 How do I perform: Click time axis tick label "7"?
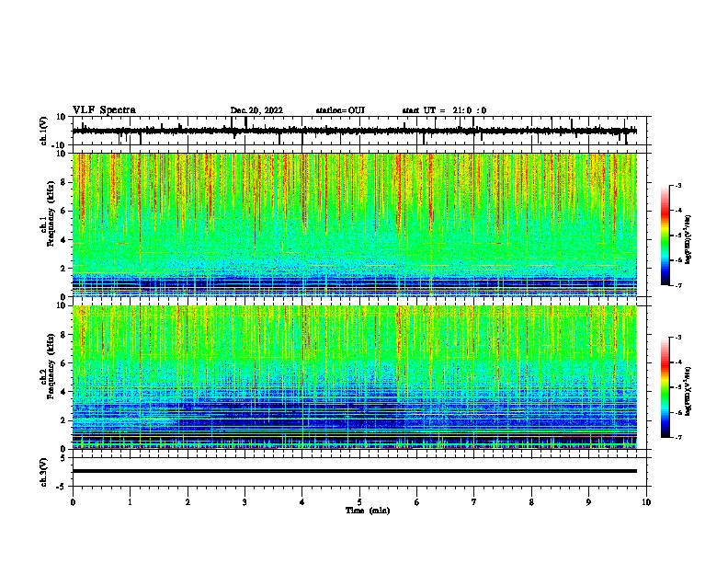point(474,502)
